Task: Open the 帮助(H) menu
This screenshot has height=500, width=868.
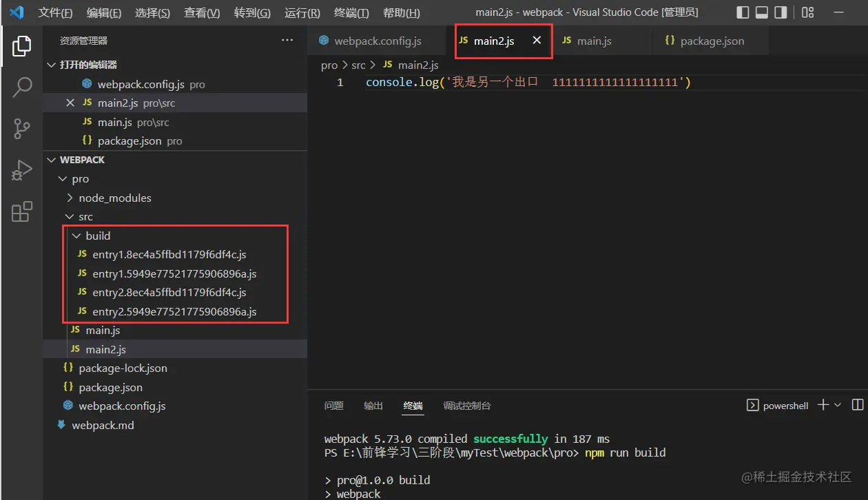Action: coord(401,13)
